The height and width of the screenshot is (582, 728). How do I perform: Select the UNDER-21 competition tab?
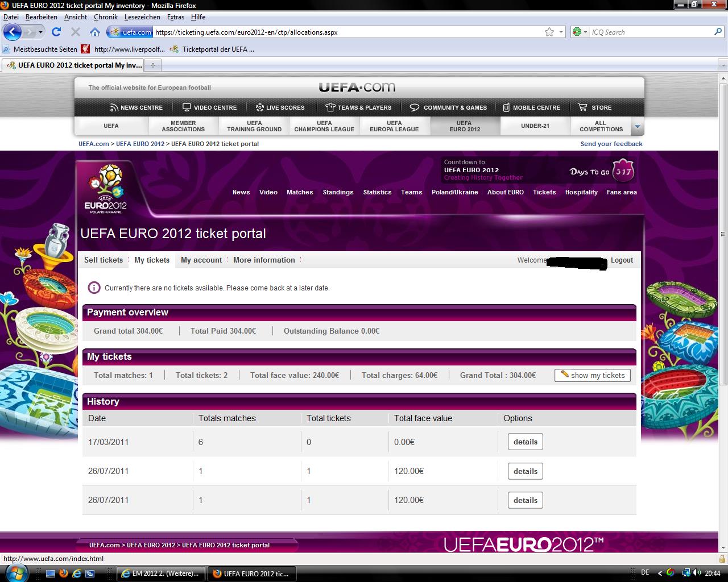click(535, 126)
